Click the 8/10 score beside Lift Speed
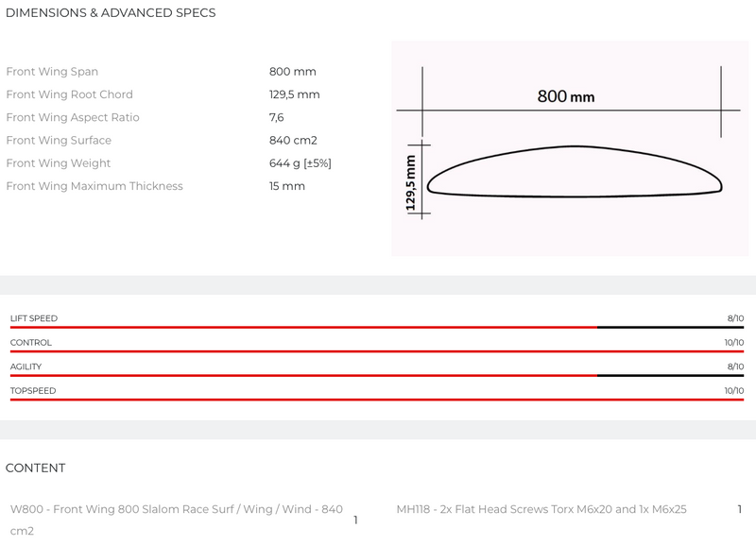 [735, 319]
